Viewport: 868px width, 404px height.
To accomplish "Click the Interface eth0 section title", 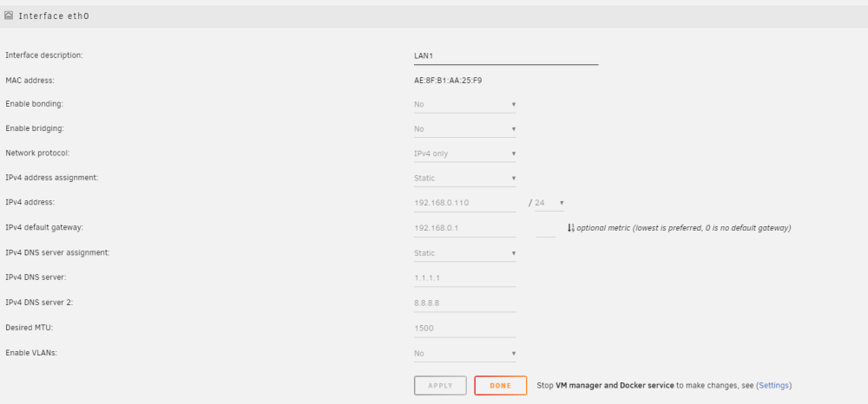I will (x=54, y=16).
